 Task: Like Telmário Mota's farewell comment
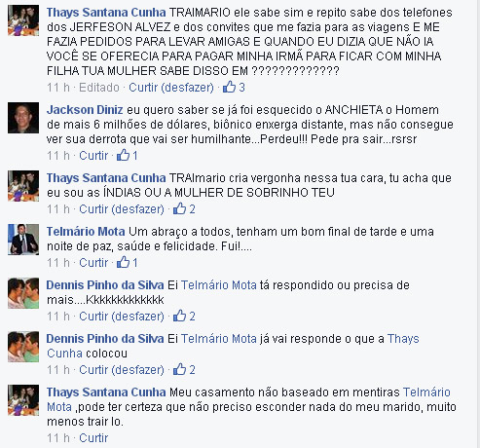93,263
